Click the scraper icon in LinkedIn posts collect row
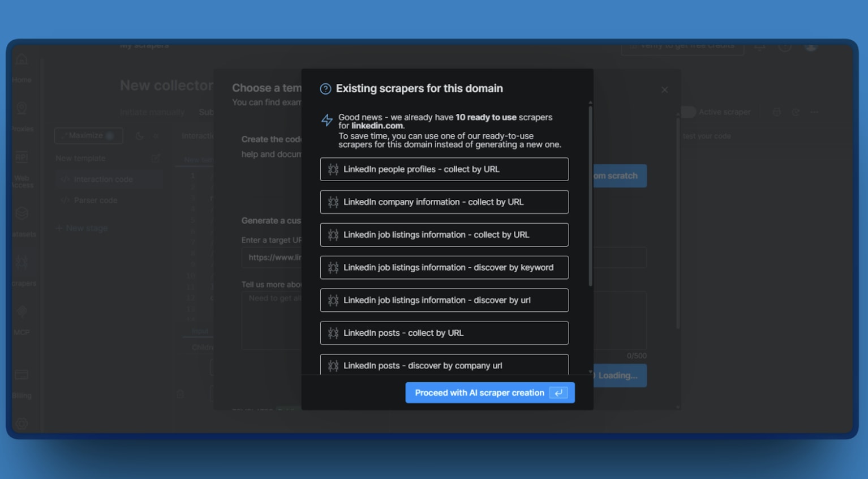 (333, 333)
